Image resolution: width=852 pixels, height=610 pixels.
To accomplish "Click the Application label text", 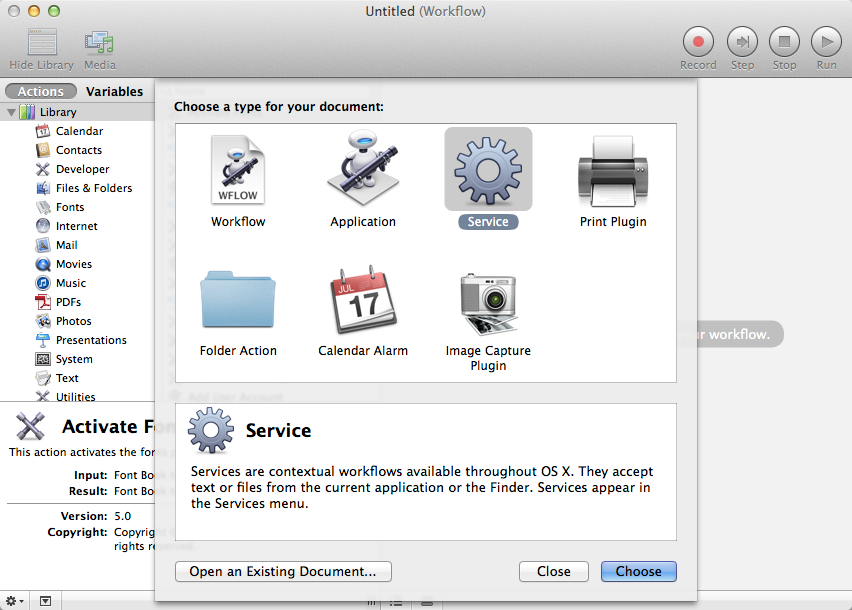I will pyautogui.click(x=363, y=222).
